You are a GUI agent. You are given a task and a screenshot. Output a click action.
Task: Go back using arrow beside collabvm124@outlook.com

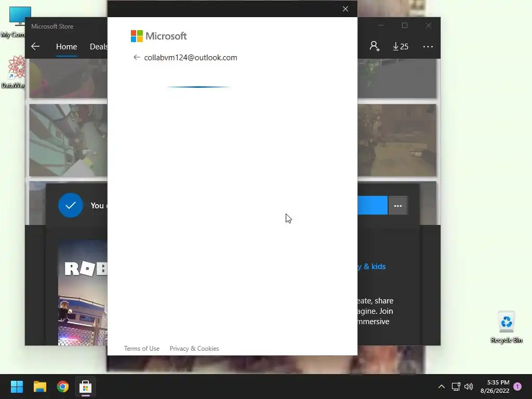[x=137, y=57]
